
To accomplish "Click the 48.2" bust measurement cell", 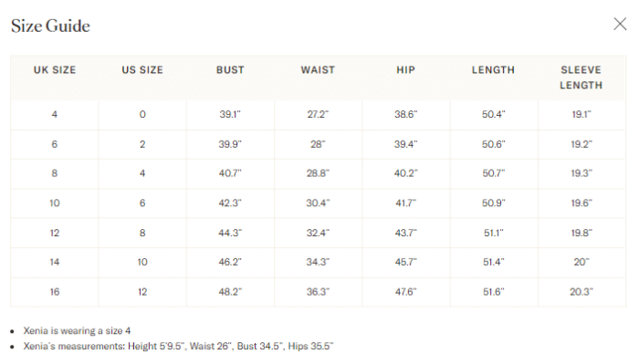I will [x=230, y=292].
